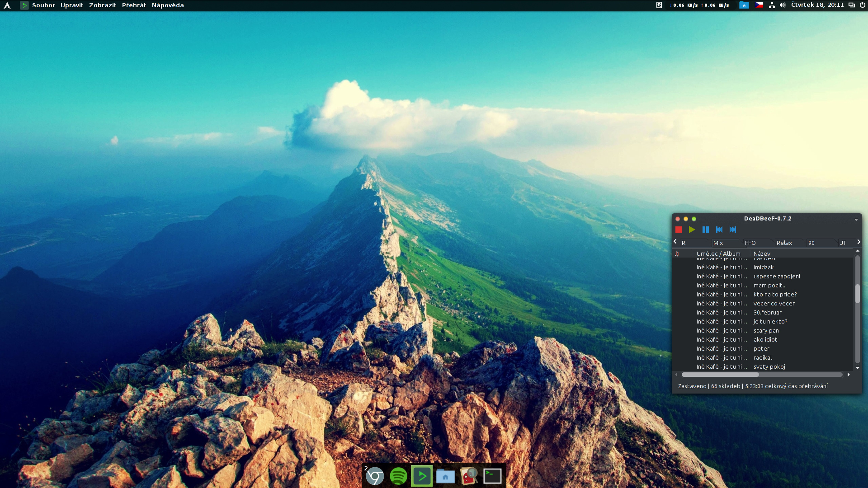
Task: Click the blue Pause button
Action: pyautogui.click(x=705, y=230)
